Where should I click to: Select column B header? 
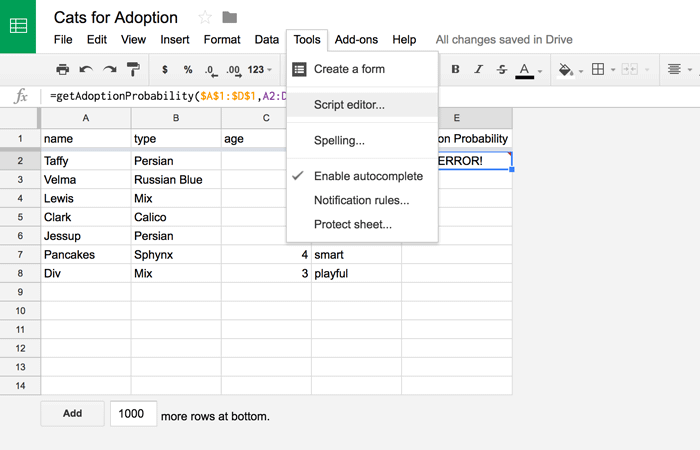tap(176, 118)
